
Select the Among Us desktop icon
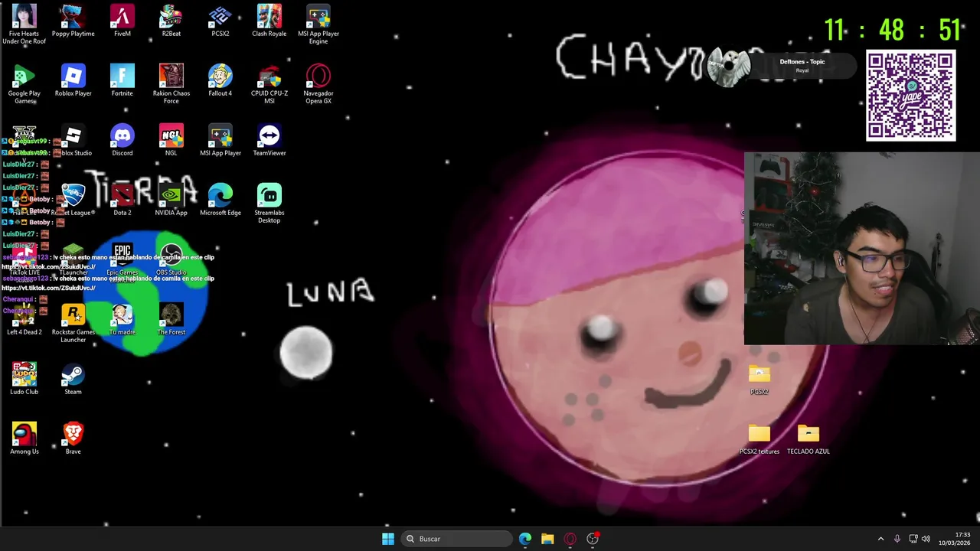point(24,439)
